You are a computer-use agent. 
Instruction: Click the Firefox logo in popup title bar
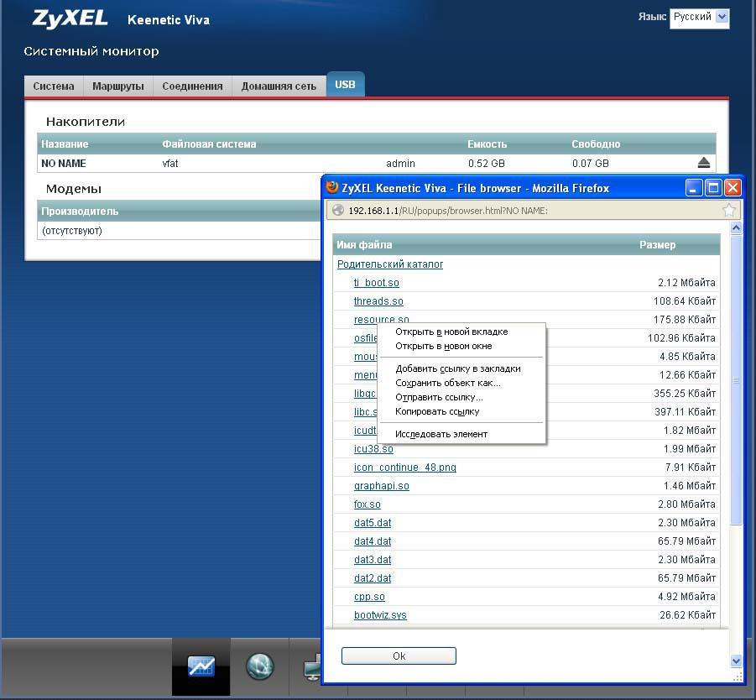pos(332,187)
